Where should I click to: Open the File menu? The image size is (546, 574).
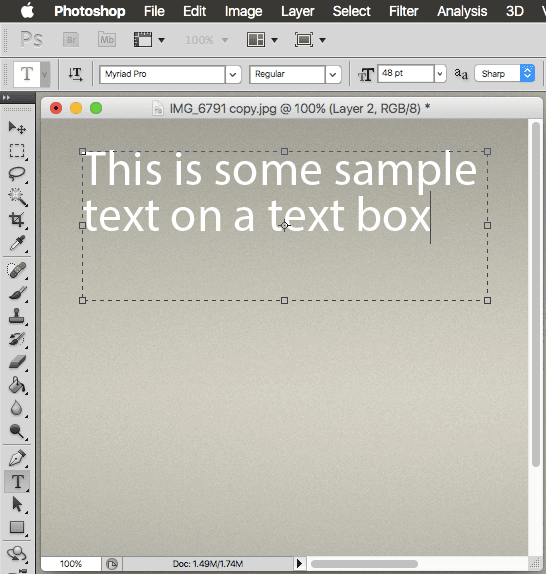pos(154,11)
